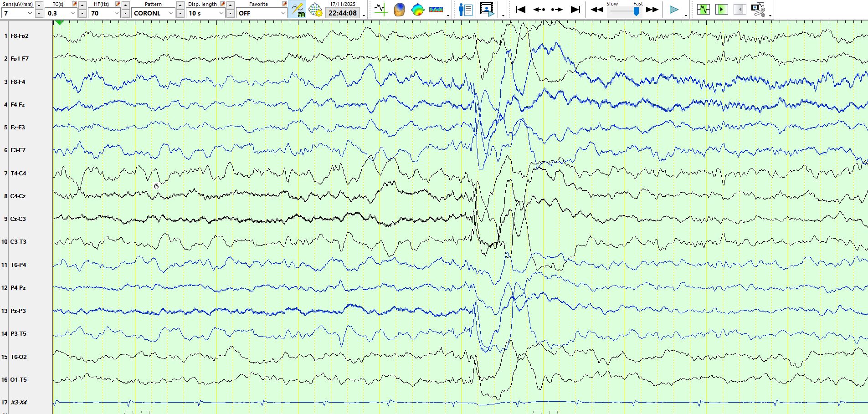Open the electrode montage settings icon
Viewport: 868px width, 414px height.
tap(315, 10)
